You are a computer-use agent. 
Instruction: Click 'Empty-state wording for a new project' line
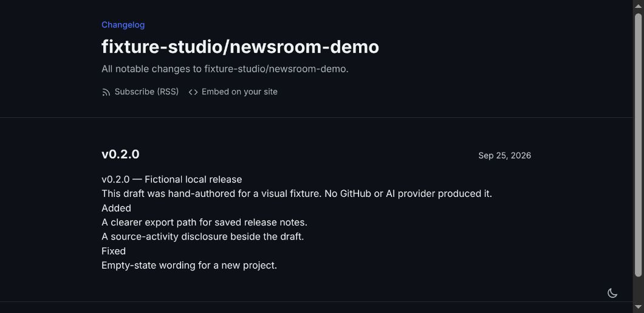point(189,266)
